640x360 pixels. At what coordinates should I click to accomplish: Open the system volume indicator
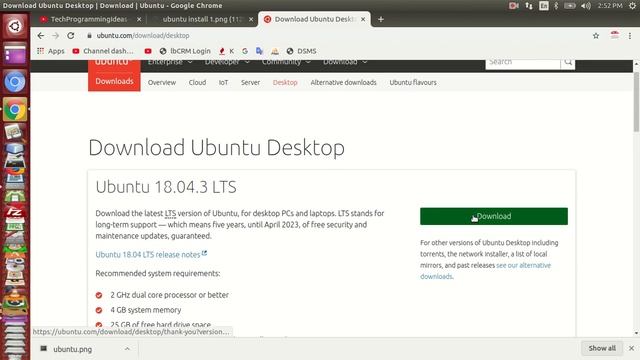[x=586, y=6]
